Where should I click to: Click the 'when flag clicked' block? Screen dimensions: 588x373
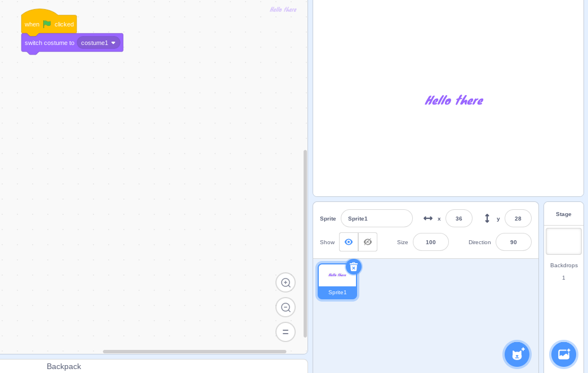32,24
